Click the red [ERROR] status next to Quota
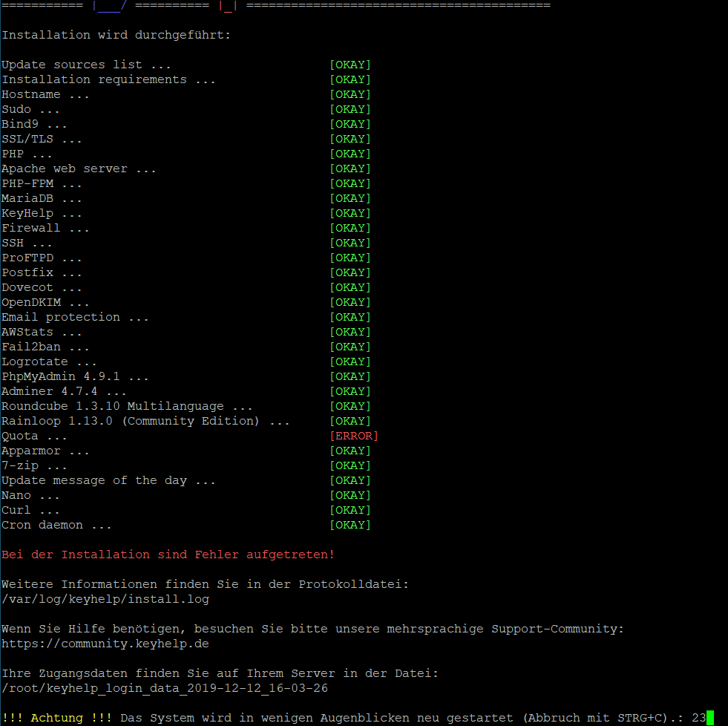728x726 pixels. click(353, 436)
